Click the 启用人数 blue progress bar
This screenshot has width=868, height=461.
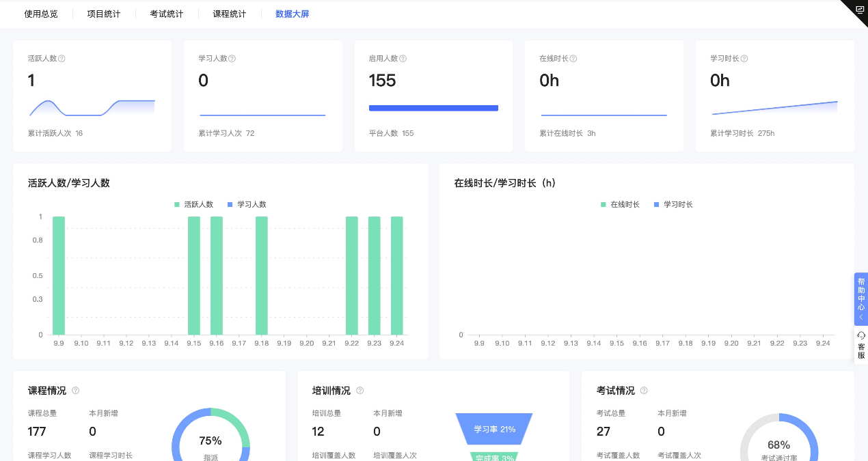(x=433, y=108)
